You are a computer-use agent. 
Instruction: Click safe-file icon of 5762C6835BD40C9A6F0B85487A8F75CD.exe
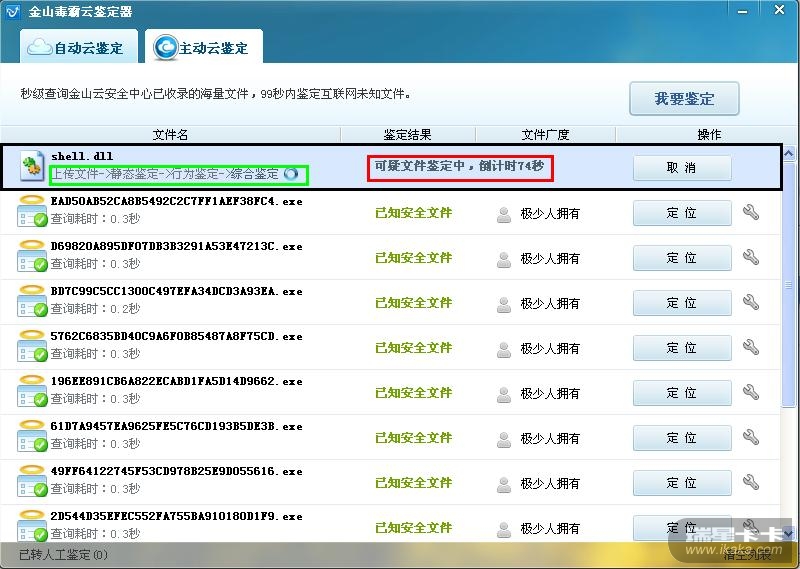32,345
